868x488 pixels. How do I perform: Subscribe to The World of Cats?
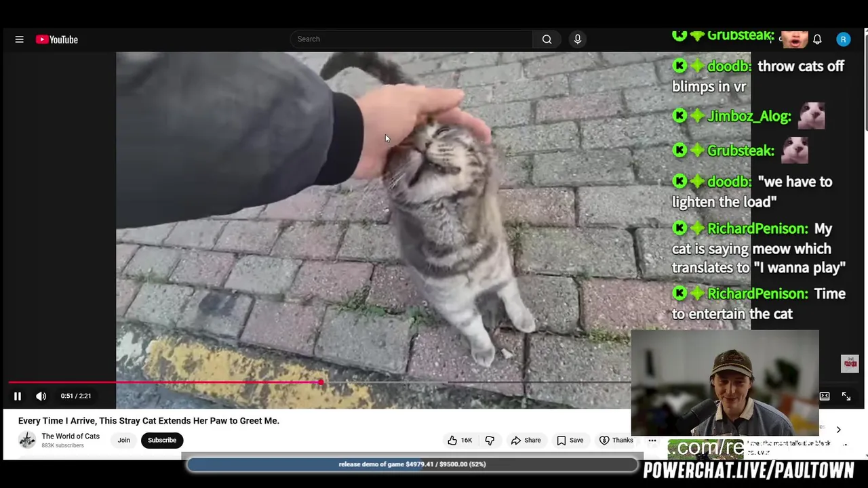[162, 440]
